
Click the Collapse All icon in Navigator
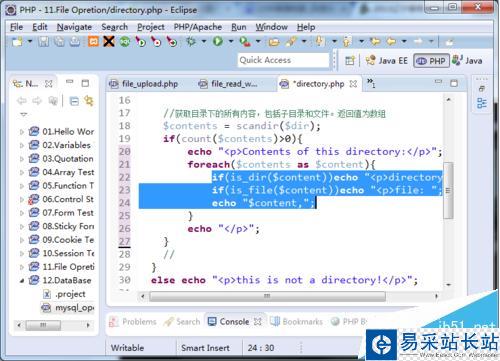74,101
